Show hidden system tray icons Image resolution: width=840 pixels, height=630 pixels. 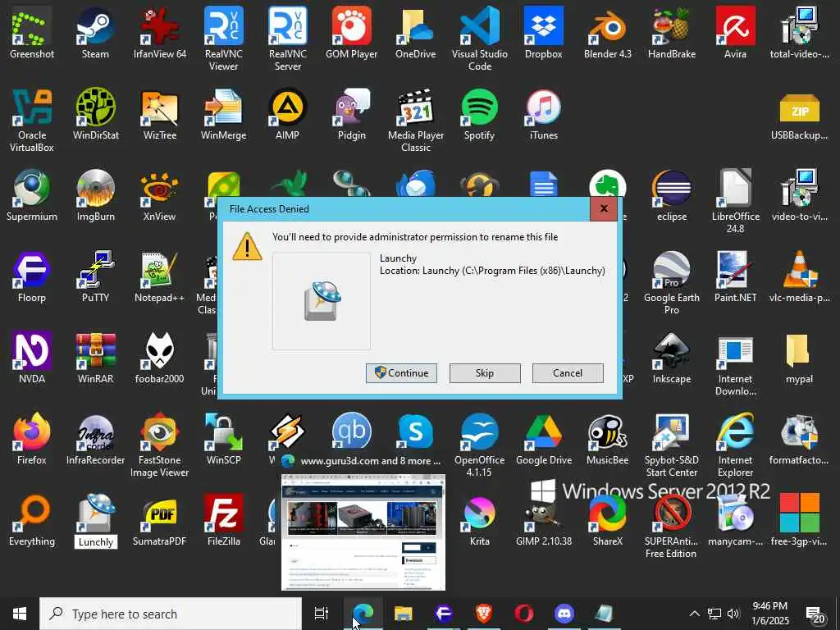pyautogui.click(x=694, y=614)
